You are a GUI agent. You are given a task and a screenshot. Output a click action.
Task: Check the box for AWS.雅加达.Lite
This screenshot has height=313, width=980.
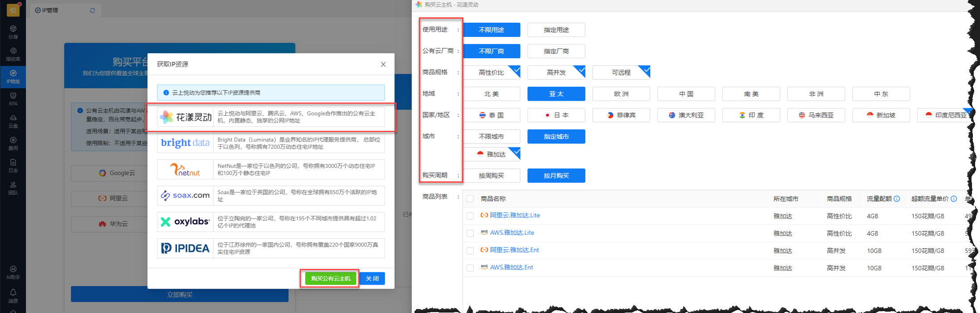pyautogui.click(x=470, y=233)
